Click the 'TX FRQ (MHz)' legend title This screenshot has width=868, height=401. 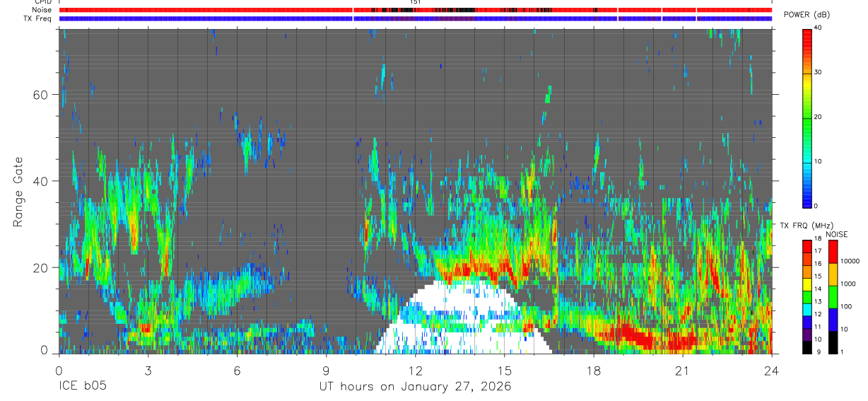[807, 225]
